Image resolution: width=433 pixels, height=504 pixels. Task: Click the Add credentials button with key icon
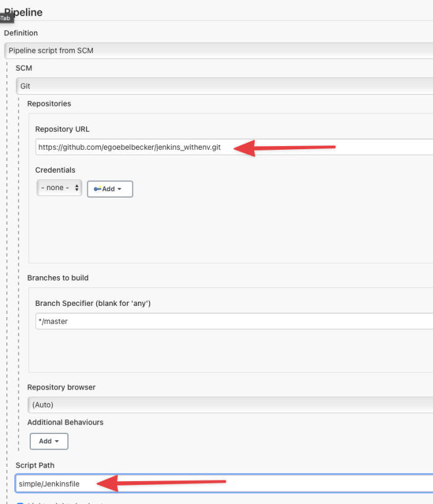coord(110,189)
